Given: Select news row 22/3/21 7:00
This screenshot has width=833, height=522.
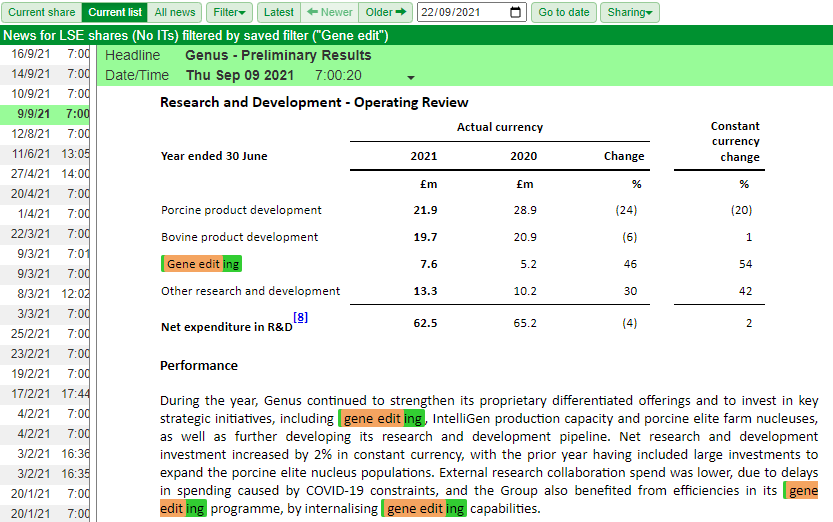Looking at the screenshot, I should point(45,234).
